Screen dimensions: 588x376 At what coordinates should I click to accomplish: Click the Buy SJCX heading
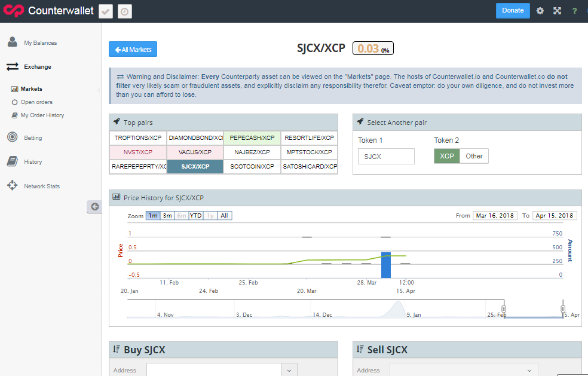tap(145, 350)
